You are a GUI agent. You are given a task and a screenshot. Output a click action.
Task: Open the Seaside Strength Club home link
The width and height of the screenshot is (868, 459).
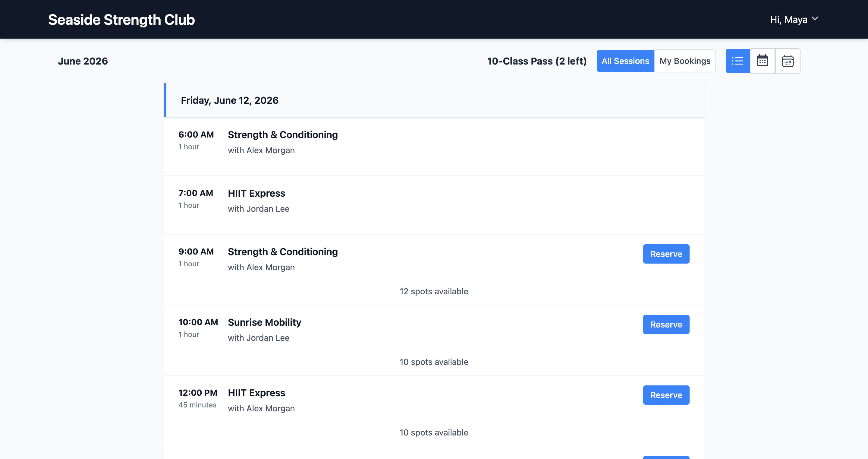pyautogui.click(x=121, y=20)
